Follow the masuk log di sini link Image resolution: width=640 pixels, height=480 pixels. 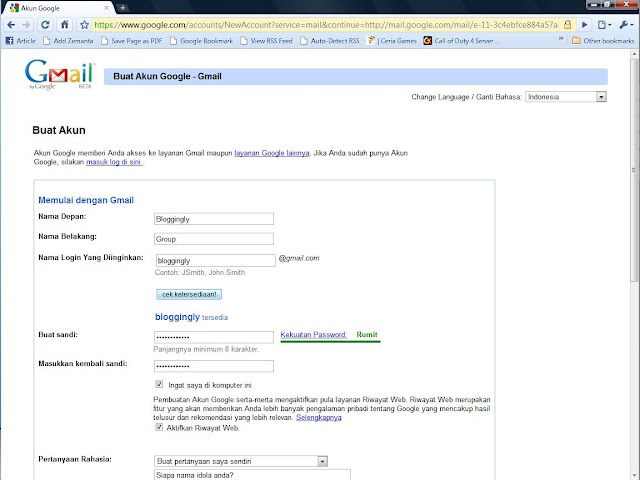tap(114, 162)
